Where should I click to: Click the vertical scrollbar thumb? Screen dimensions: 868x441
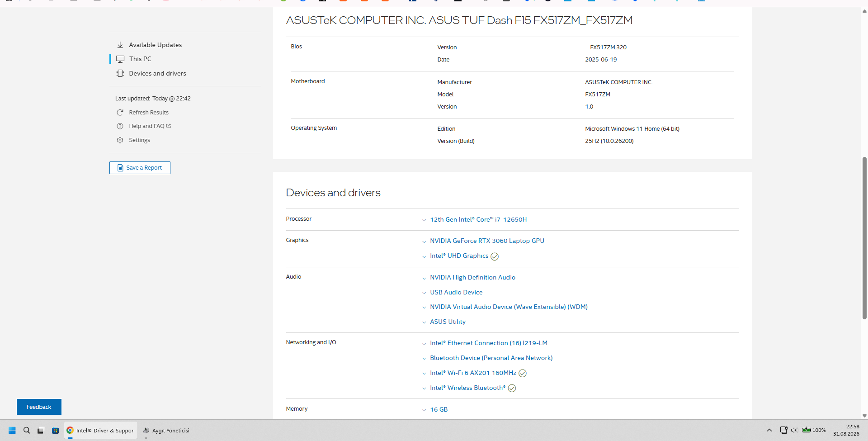[864, 238]
